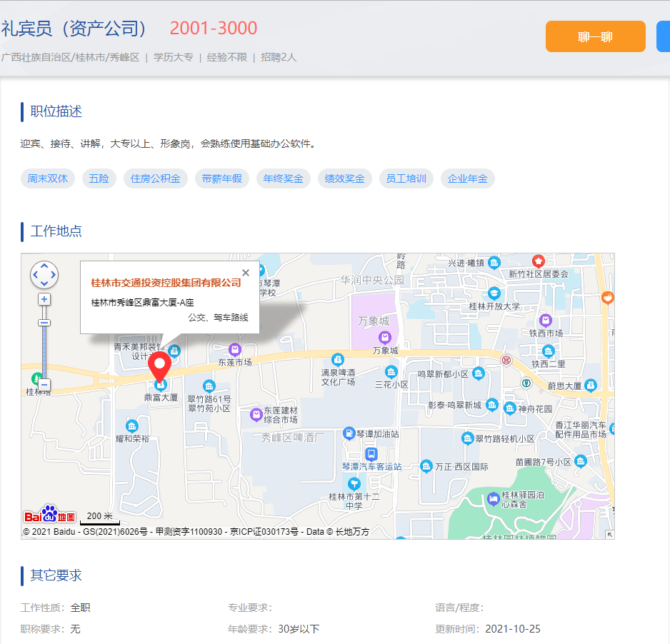Image resolution: width=670 pixels, height=644 pixels.
Task: Click the 秀峰区啤酒厂 label on the map
Action: 293,438
